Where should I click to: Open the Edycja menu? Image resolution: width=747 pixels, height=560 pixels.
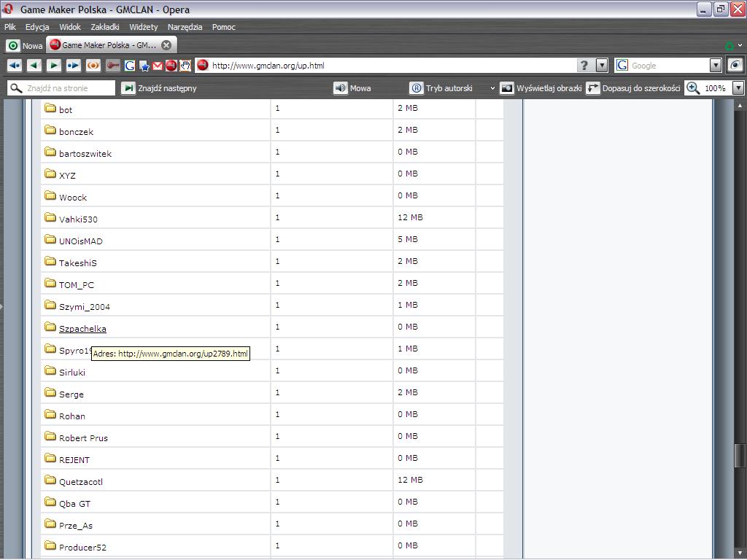click(37, 27)
